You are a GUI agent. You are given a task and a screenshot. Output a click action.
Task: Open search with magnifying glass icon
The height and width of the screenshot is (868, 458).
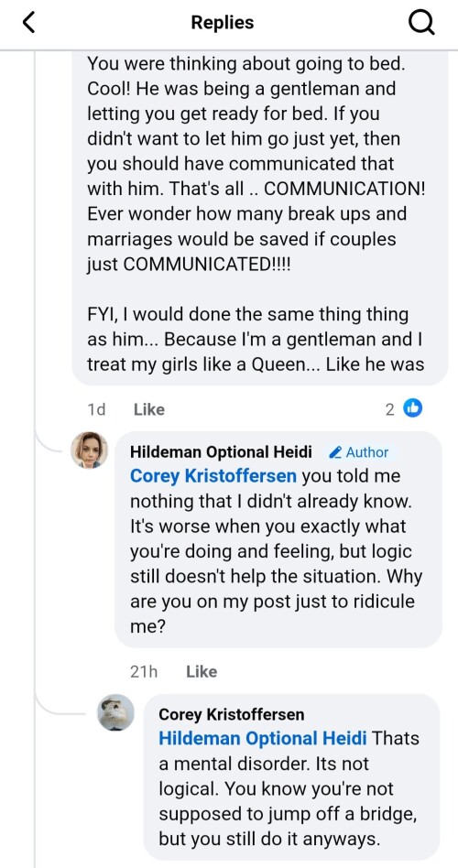421,23
